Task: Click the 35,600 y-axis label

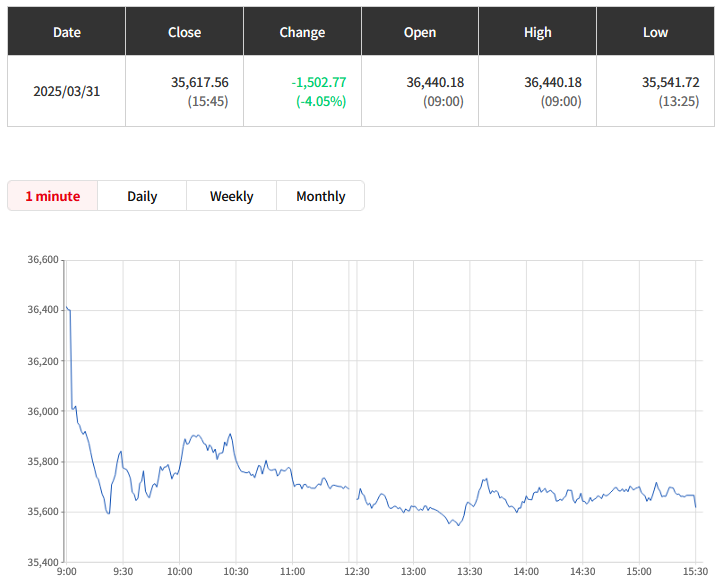Action: coord(43,511)
